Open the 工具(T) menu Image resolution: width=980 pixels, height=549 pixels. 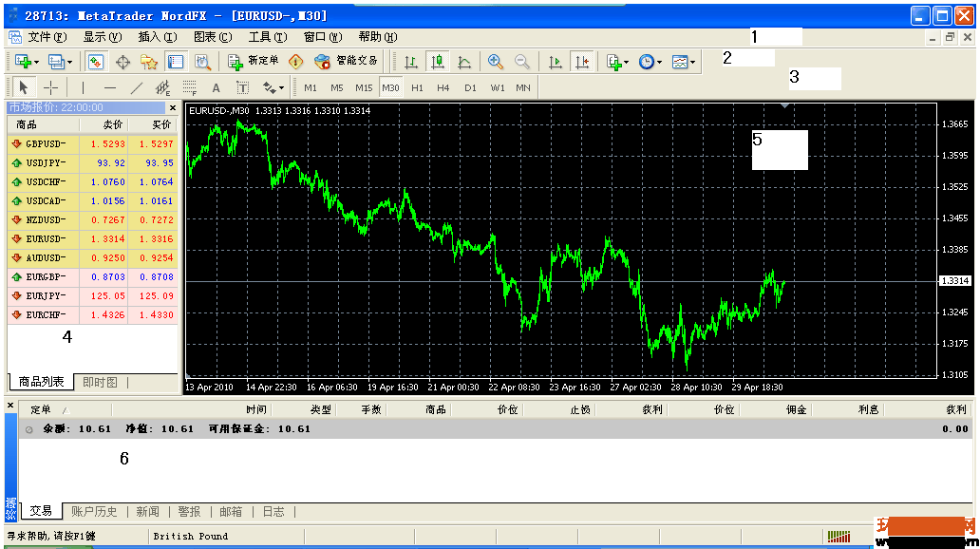pyautogui.click(x=268, y=37)
